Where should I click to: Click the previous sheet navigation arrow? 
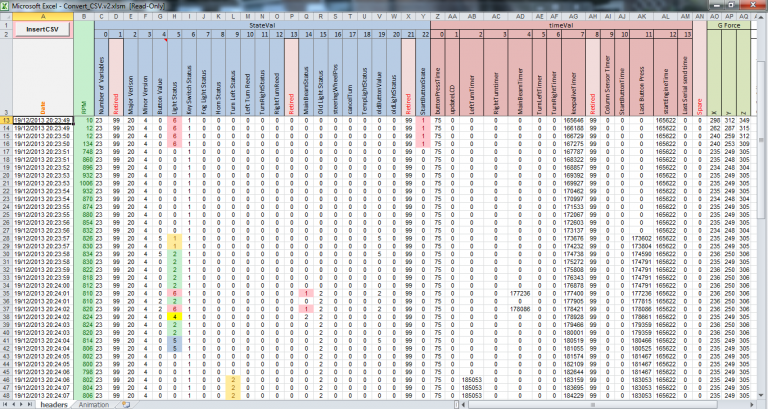14,405
